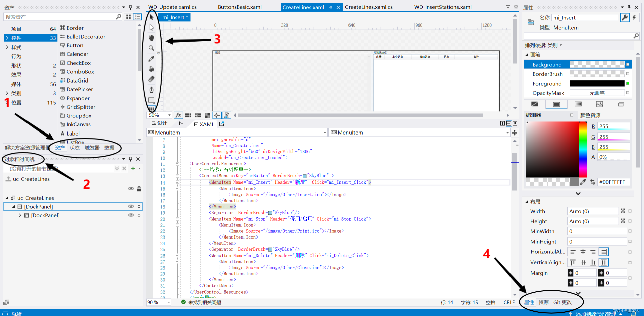Click the Foreground black color swatch

point(597,83)
